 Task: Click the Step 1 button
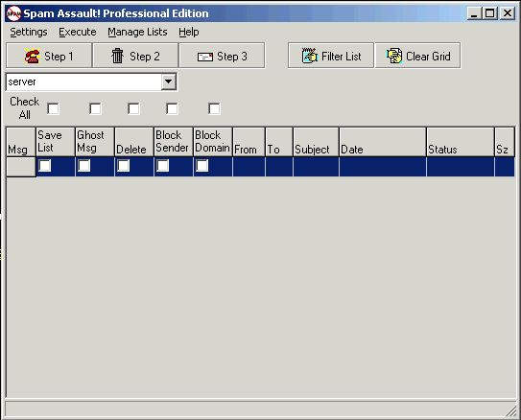click(49, 56)
